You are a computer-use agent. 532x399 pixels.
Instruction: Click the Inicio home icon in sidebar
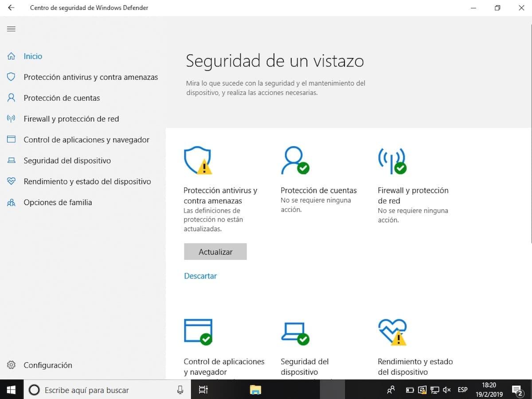coord(11,56)
